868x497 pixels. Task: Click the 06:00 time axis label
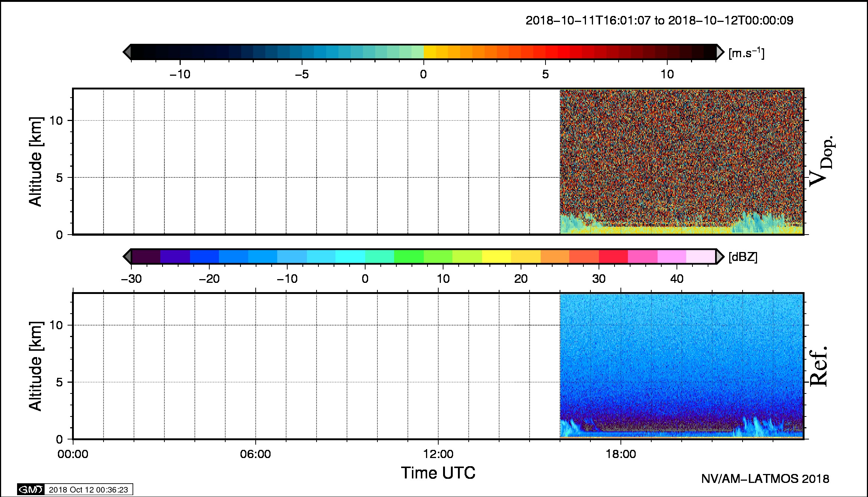pyautogui.click(x=255, y=454)
